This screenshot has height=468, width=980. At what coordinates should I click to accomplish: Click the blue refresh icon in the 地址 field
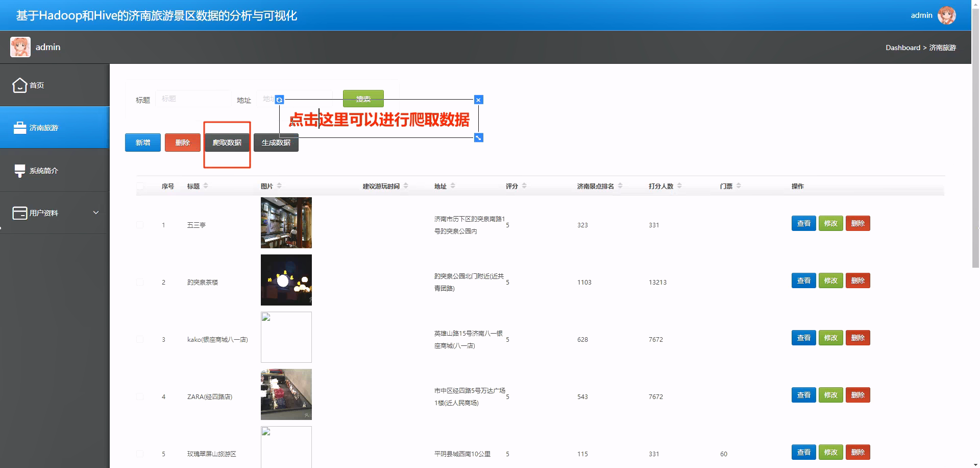tap(279, 100)
